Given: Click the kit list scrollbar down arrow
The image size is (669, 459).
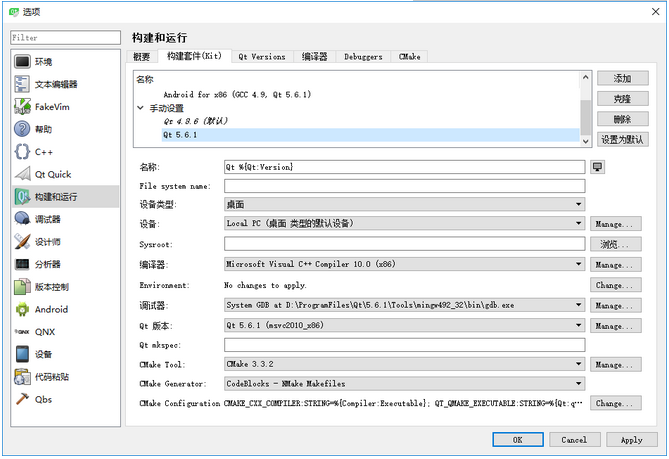Looking at the screenshot, I should point(585,141).
